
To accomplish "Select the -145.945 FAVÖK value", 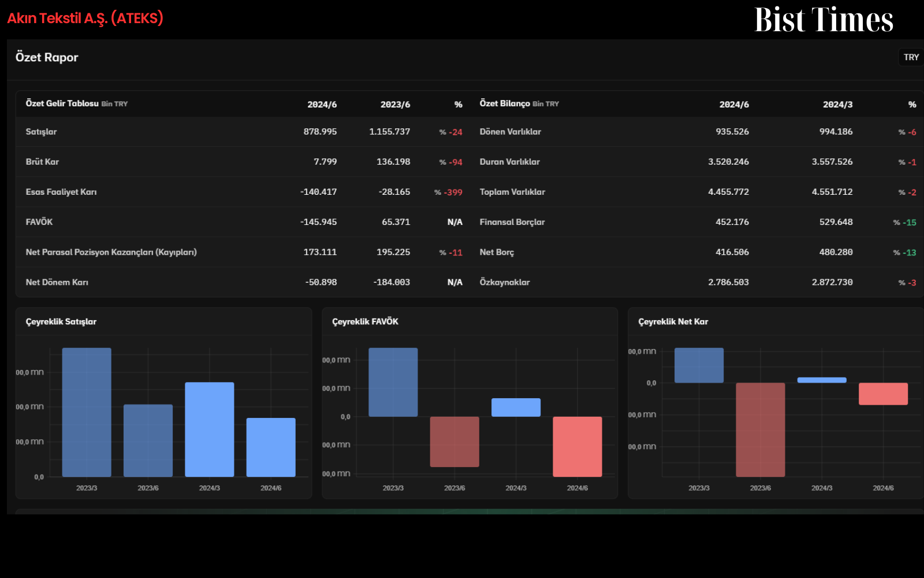I will click(318, 222).
